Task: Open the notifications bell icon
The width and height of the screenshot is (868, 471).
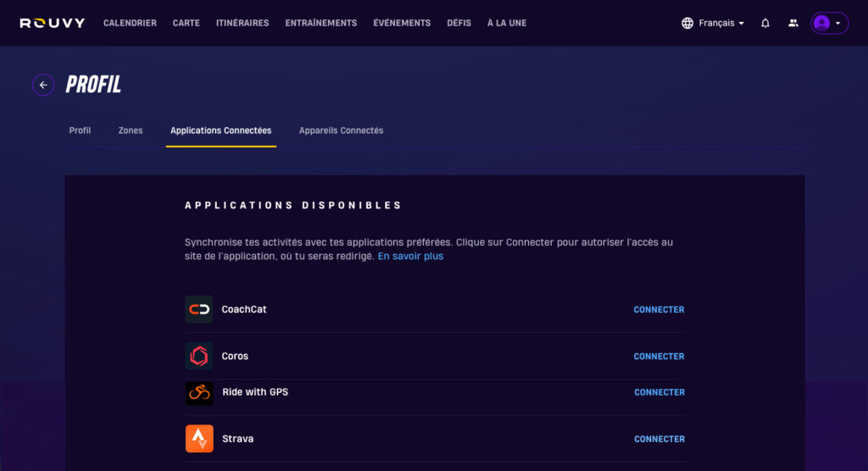Action: tap(765, 23)
